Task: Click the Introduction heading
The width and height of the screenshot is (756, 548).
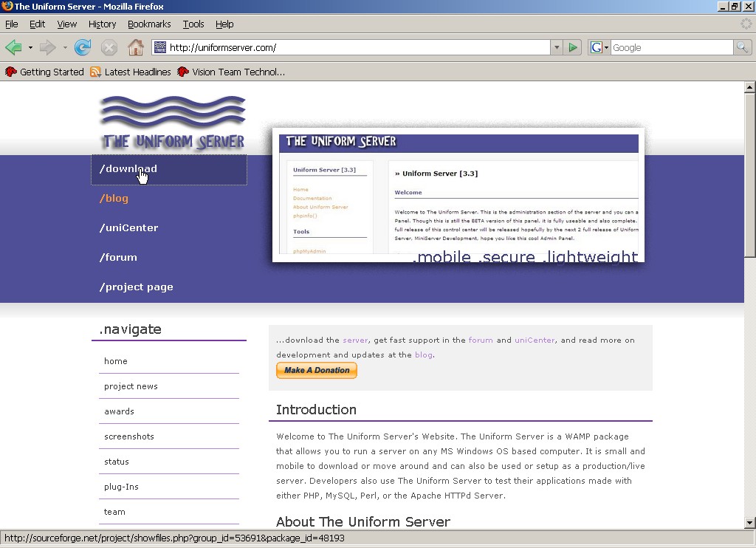Action: pyautogui.click(x=316, y=410)
